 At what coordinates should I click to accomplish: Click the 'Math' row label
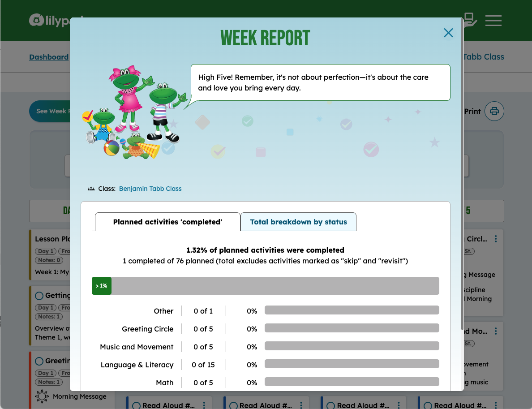coord(164,383)
